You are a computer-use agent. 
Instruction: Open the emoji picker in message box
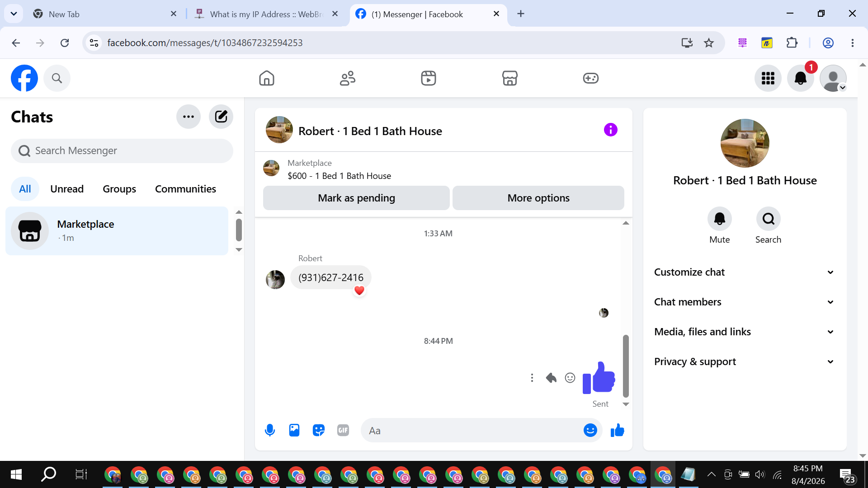coord(590,431)
